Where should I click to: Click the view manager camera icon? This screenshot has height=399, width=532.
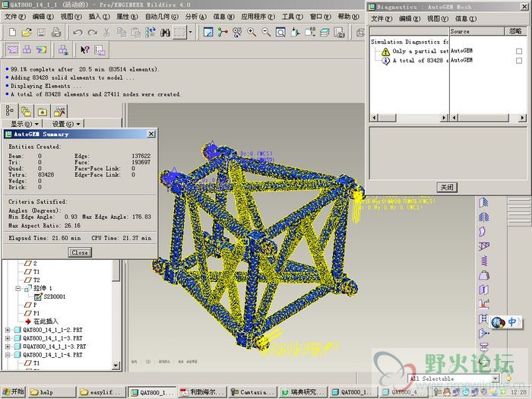339,33
